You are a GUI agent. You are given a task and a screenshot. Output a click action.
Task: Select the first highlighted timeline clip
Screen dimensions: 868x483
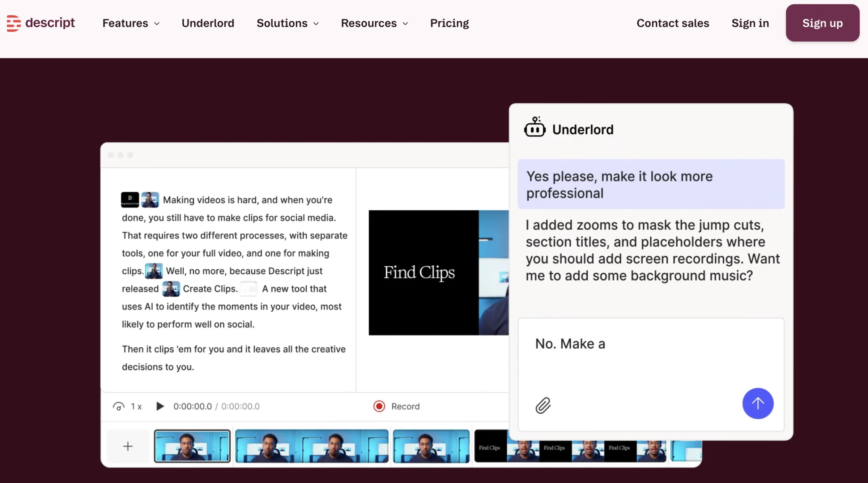coord(192,446)
